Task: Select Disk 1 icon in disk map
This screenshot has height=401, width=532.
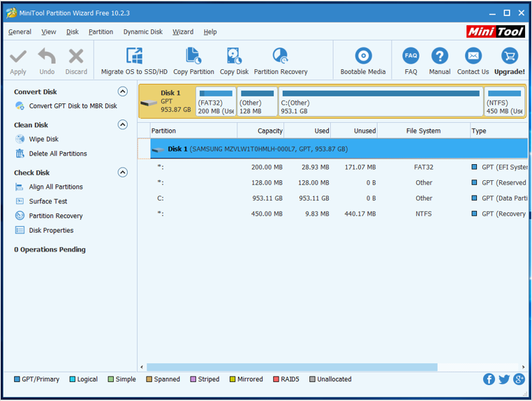Action: pyautogui.click(x=149, y=103)
